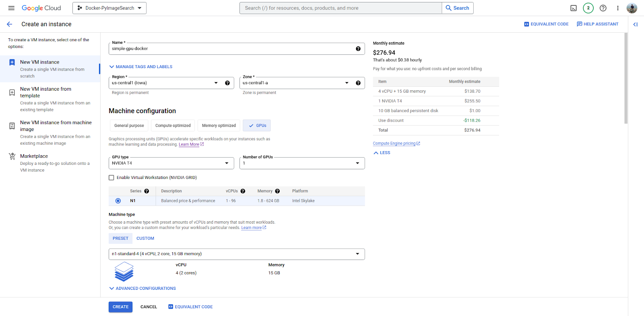Open the help question mark menu
Screen dimensions: 644x316
603,8
